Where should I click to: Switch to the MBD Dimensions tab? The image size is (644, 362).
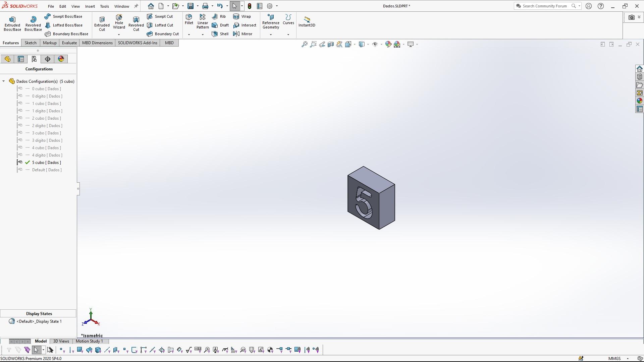(x=97, y=43)
